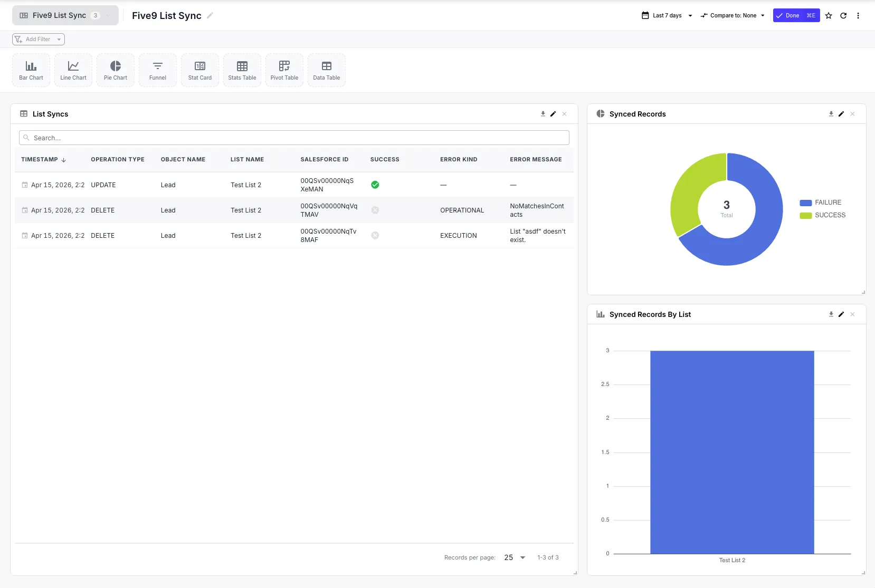Viewport: 875px width, 588px height.
Task: Remove Synced Records By List widget
Action: click(852, 314)
